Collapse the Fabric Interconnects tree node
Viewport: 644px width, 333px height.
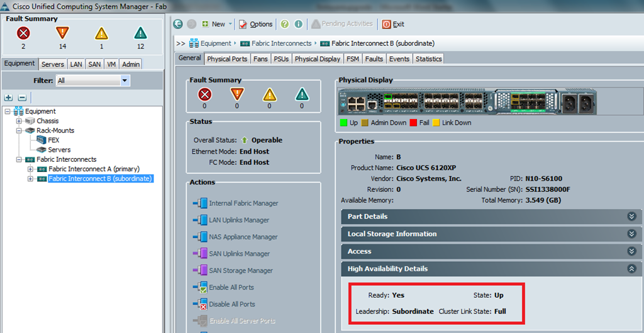(18, 159)
